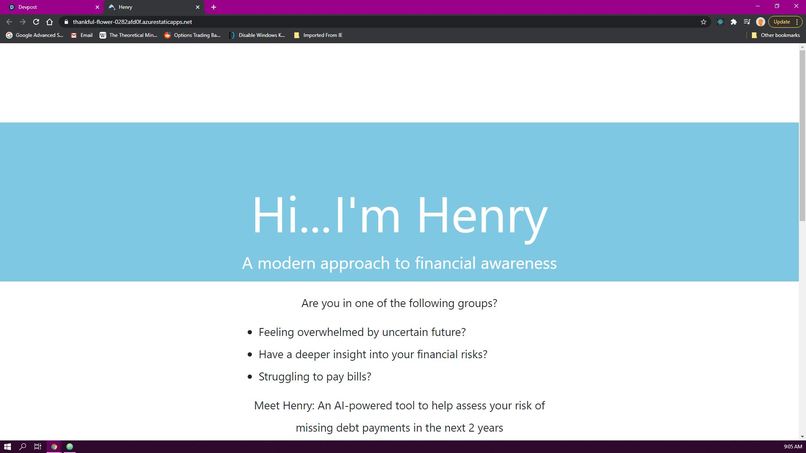Open the user profile avatar
Viewport: 806px width, 453px height.
point(761,22)
